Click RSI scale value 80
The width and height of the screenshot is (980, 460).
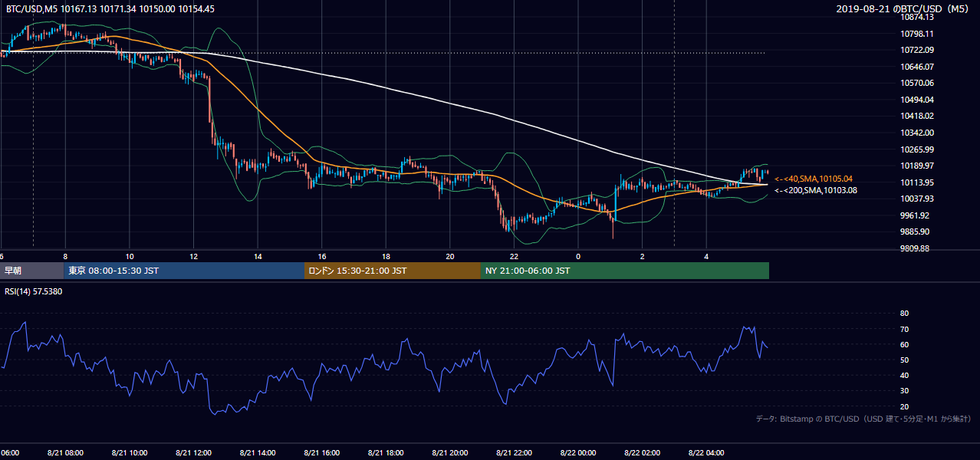[904, 314]
